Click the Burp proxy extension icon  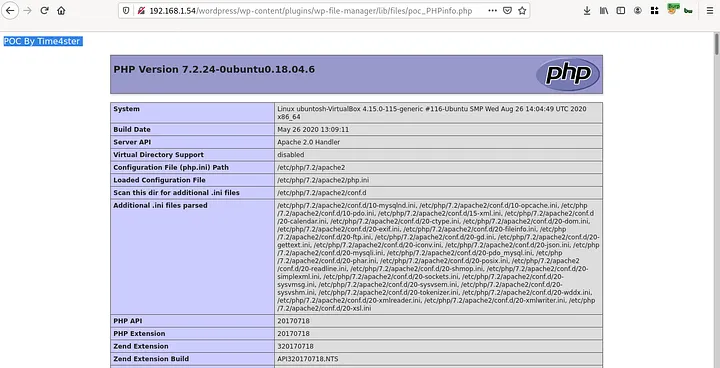673,9
